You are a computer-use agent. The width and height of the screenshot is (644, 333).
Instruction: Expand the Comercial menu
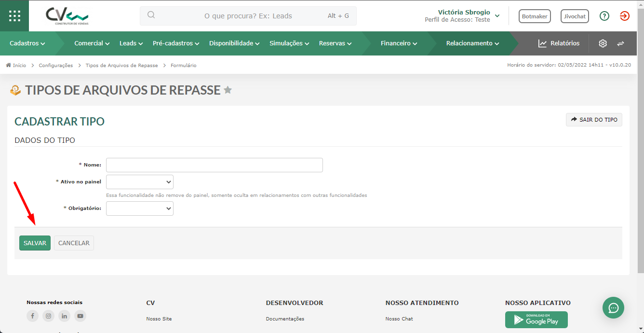[92, 43]
